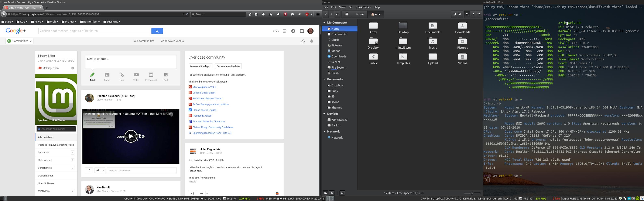Open file manager Bookmarks menu
Screen dimensions: 644x201
363,7
